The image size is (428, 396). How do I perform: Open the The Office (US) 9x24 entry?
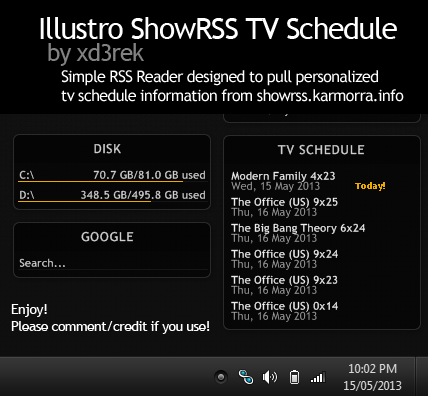[x=284, y=254]
